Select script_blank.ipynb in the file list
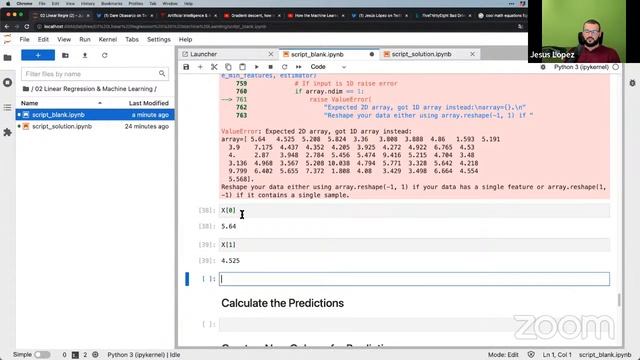The width and height of the screenshot is (640, 360). coord(95,115)
